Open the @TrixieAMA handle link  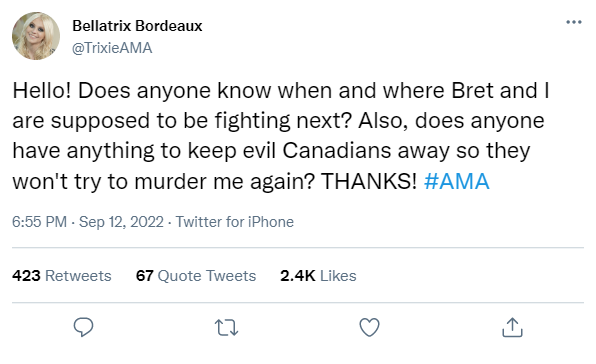[x=112, y=48]
